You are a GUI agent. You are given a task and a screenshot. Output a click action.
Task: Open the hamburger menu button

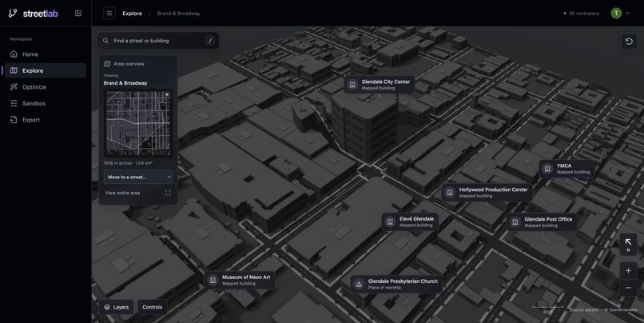pyautogui.click(x=109, y=13)
